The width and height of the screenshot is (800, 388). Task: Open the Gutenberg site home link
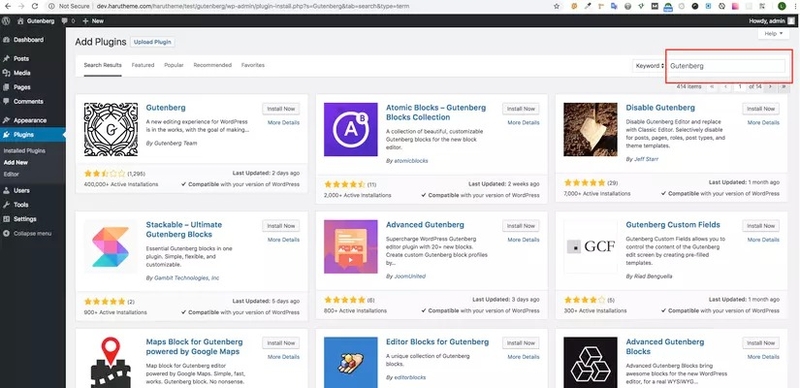point(35,21)
